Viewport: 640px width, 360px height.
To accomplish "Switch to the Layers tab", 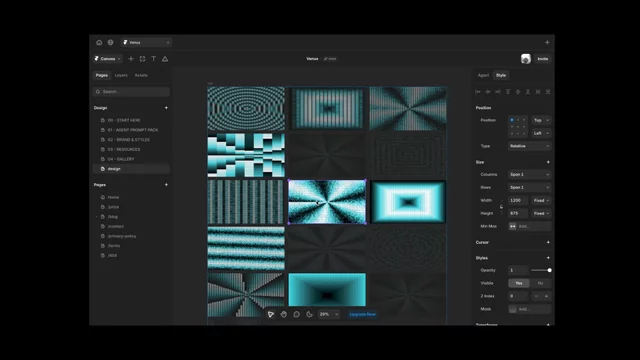I will tap(121, 76).
